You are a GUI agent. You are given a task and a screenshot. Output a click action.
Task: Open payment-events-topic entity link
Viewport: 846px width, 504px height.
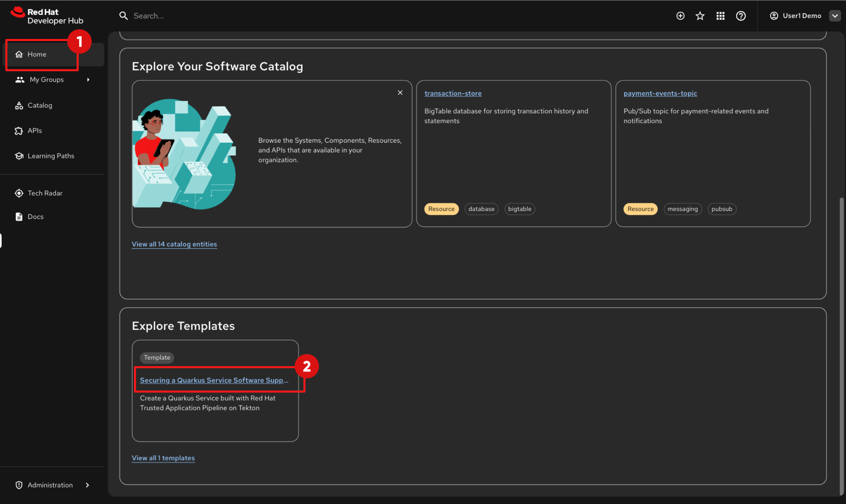[x=660, y=93]
